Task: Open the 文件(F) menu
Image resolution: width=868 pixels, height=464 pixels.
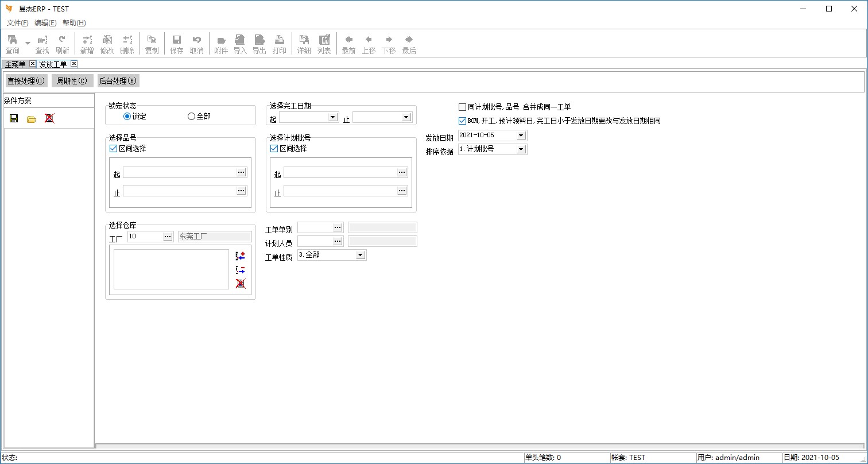Action: pyautogui.click(x=17, y=23)
